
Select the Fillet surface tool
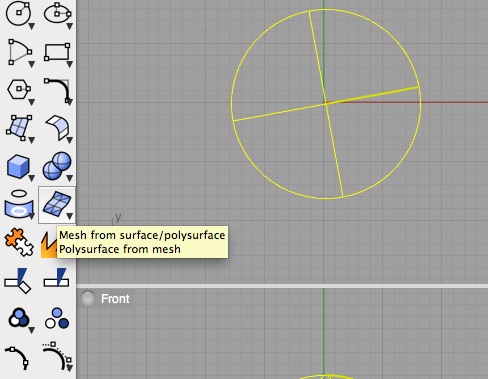point(57,128)
